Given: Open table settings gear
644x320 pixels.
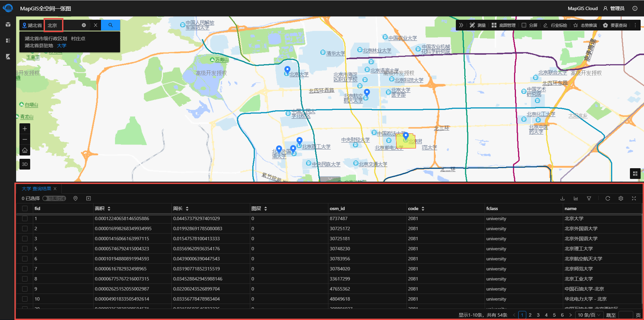Looking at the screenshot, I should 621,198.
